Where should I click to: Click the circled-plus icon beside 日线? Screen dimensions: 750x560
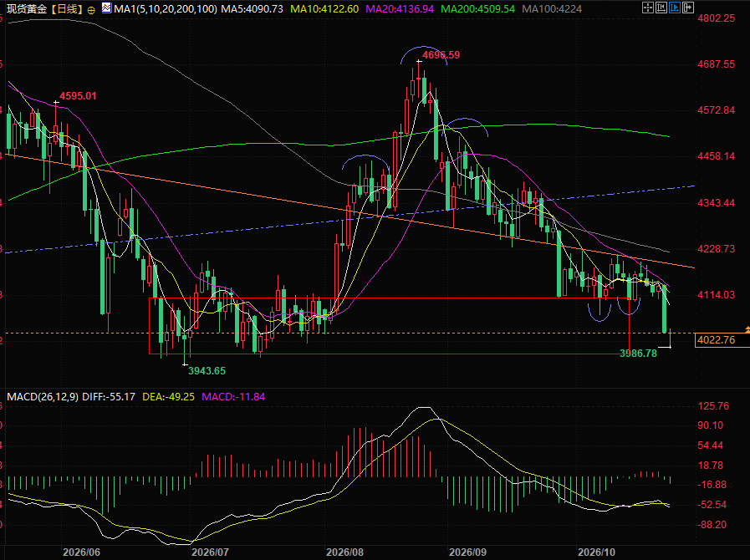coord(91,9)
